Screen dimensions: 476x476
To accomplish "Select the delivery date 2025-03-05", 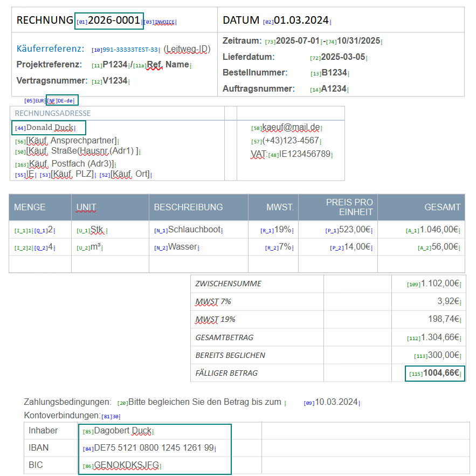I will point(343,57).
